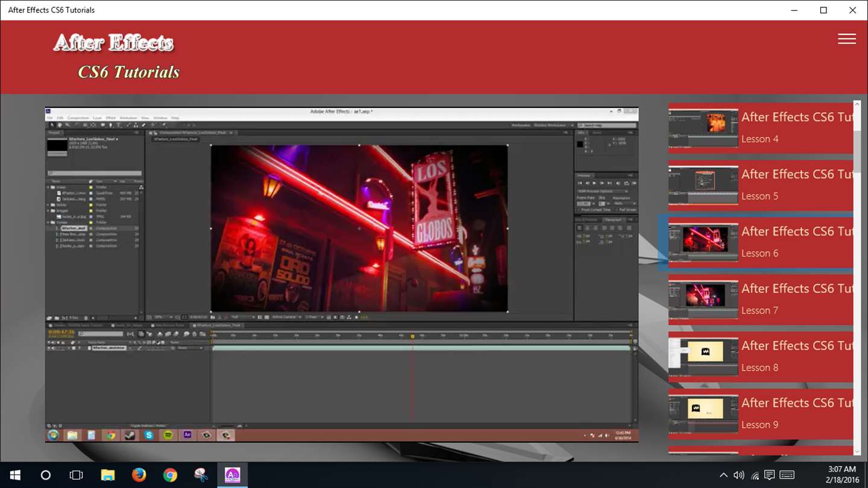
Task: Play Lesson 7 from the sidebar
Action: click(760, 299)
